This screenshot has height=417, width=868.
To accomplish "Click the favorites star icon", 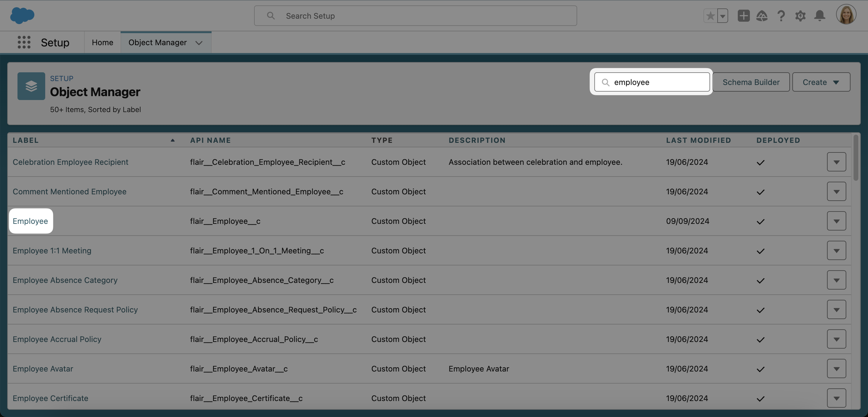I will pyautogui.click(x=710, y=15).
